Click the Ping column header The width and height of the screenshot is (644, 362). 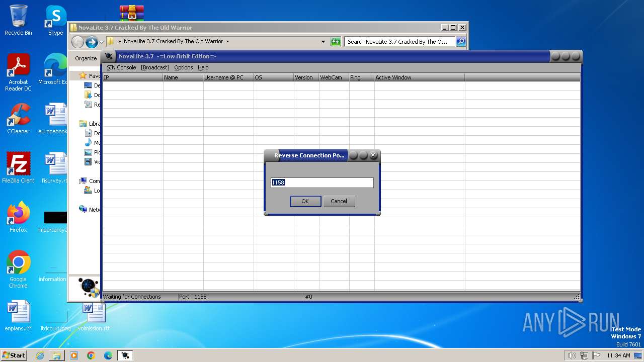click(x=362, y=77)
